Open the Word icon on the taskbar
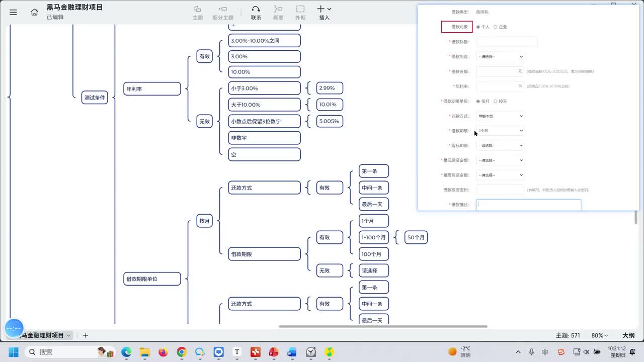This screenshot has height=362, width=644. pyautogui.click(x=292, y=352)
